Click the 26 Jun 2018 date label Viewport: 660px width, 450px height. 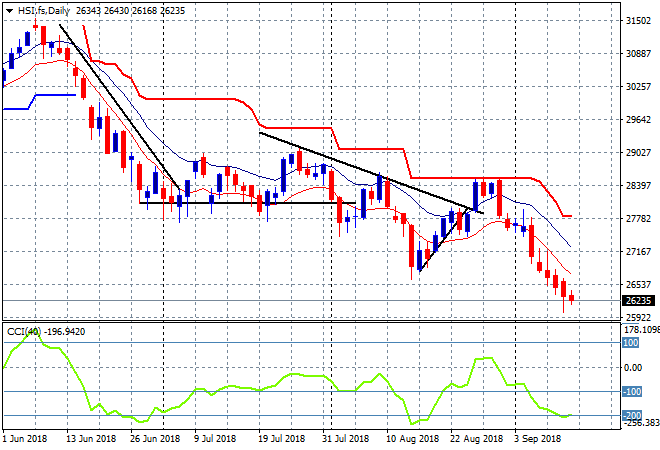[155, 439]
